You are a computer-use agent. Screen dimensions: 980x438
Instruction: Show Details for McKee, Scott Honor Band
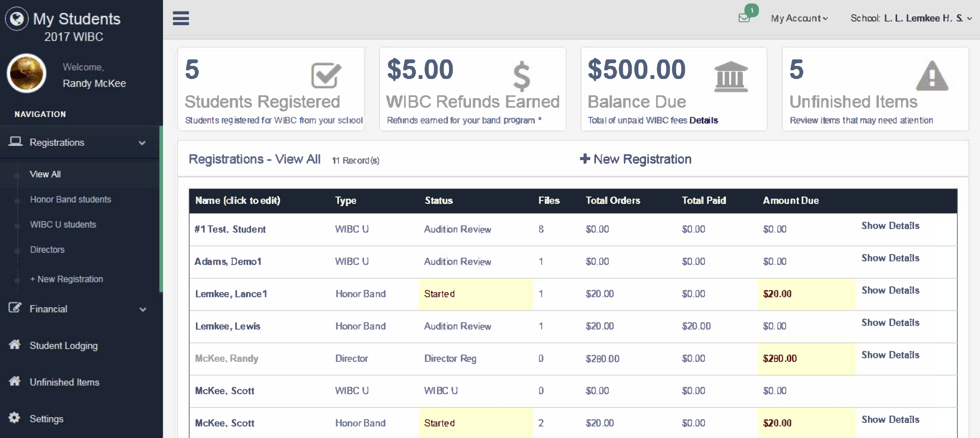pos(890,420)
